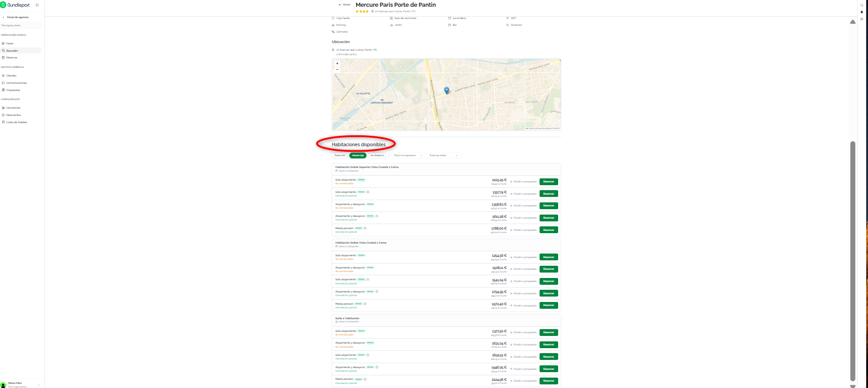This screenshot has height=388, width=868.
Task: Show info for the 1972,40 € rate
Action: pyautogui.click(x=365, y=304)
